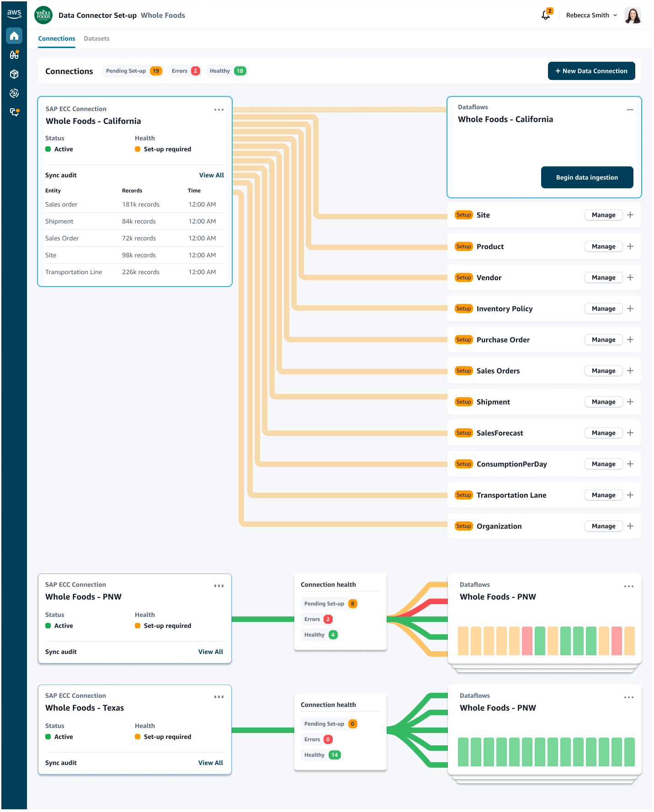This screenshot has height=812, width=654.
Task: Expand the SalesForecast row
Action: [630, 433]
